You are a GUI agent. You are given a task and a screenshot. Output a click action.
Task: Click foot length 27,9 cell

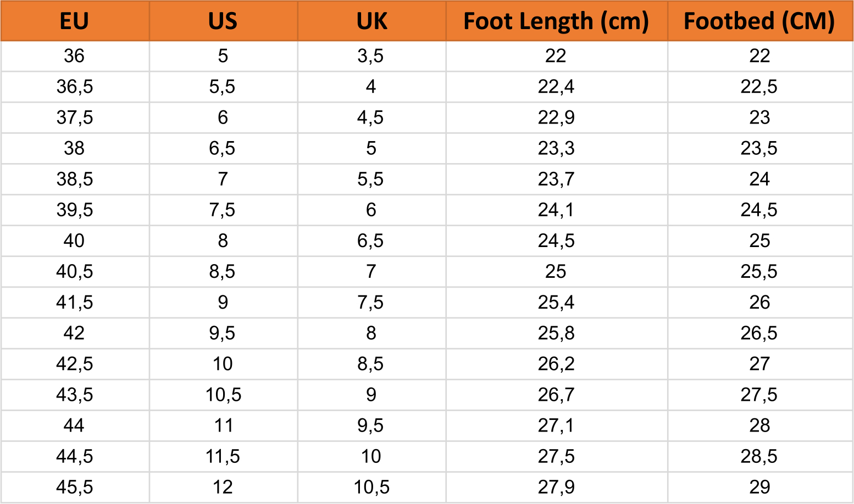click(556, 487)
